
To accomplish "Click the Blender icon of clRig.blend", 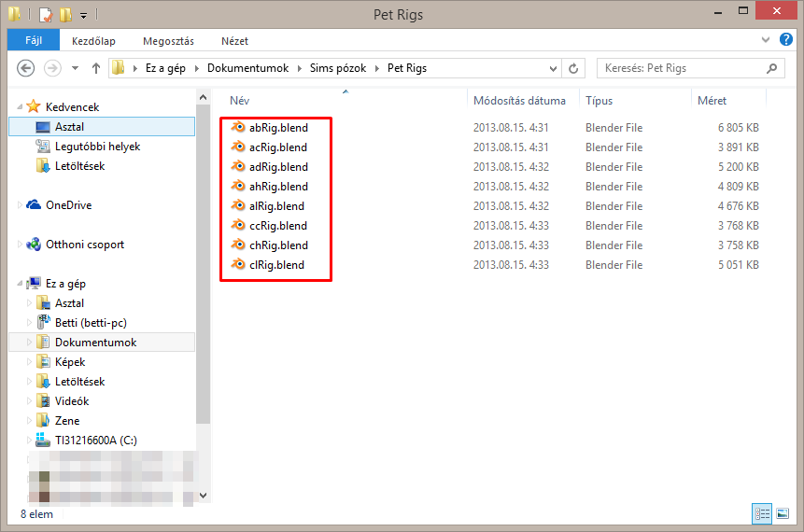I will pos(238,264).
